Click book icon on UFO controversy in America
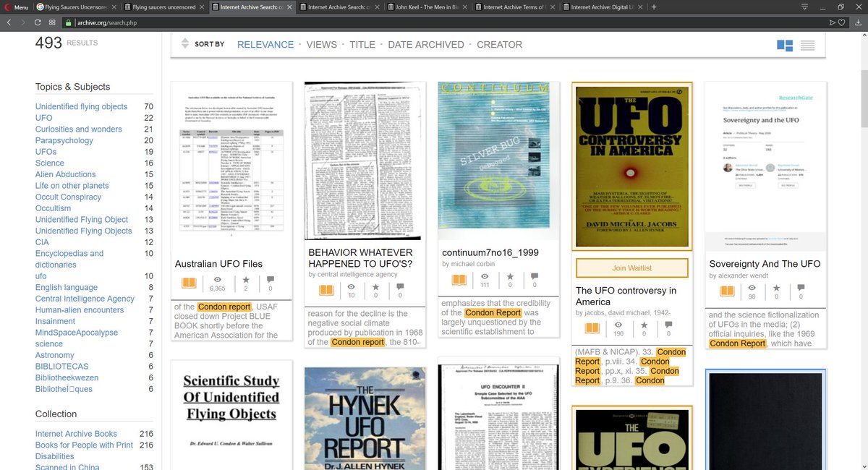Screen dimensions: 868x470 [x=593, y=328]
